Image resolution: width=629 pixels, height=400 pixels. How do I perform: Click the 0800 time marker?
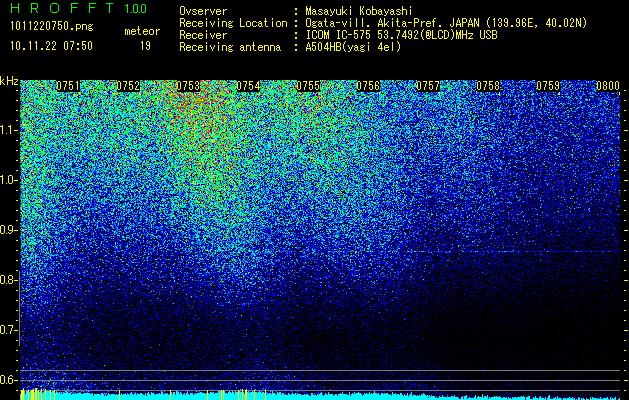(608, 86)
